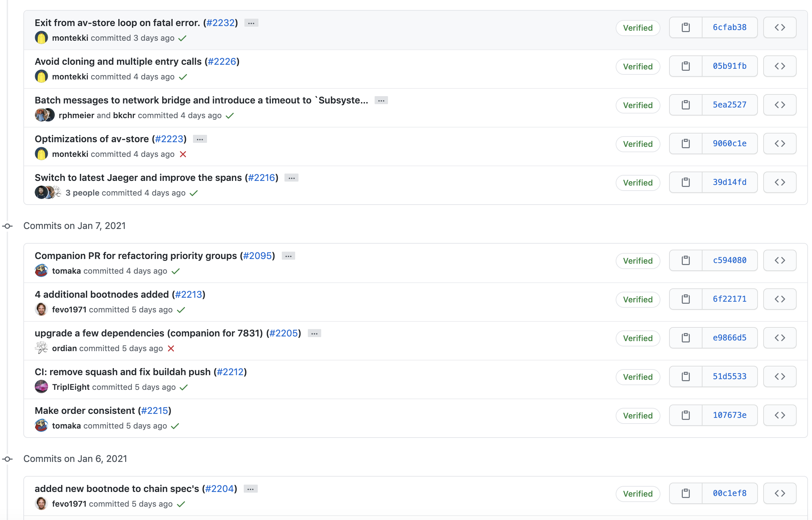This screenshot has width=812, height=520.
Task: Open pull request #2226 link
Action: [222, 61]
